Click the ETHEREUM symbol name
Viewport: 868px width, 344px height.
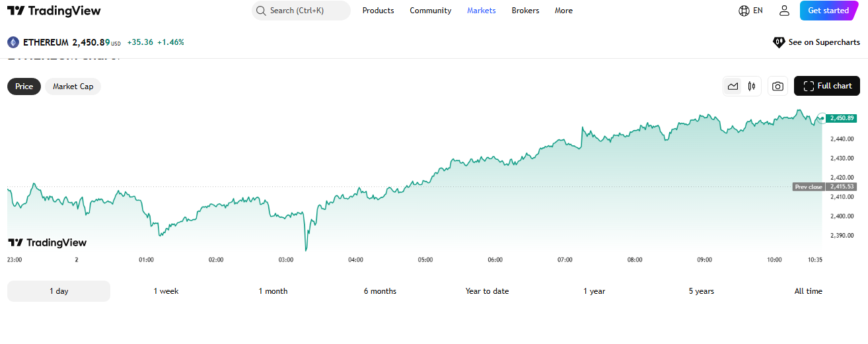pyautogui.click(x=46, y=42)
